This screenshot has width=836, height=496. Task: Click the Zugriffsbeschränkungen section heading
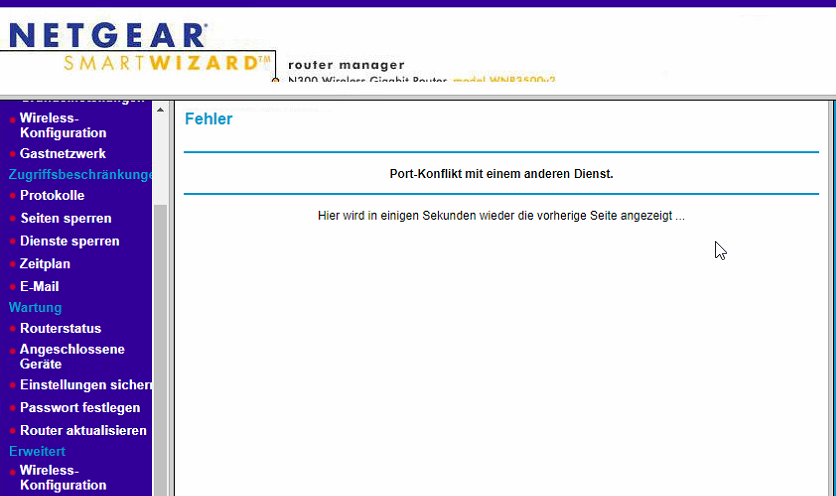(x=80, y=174)
